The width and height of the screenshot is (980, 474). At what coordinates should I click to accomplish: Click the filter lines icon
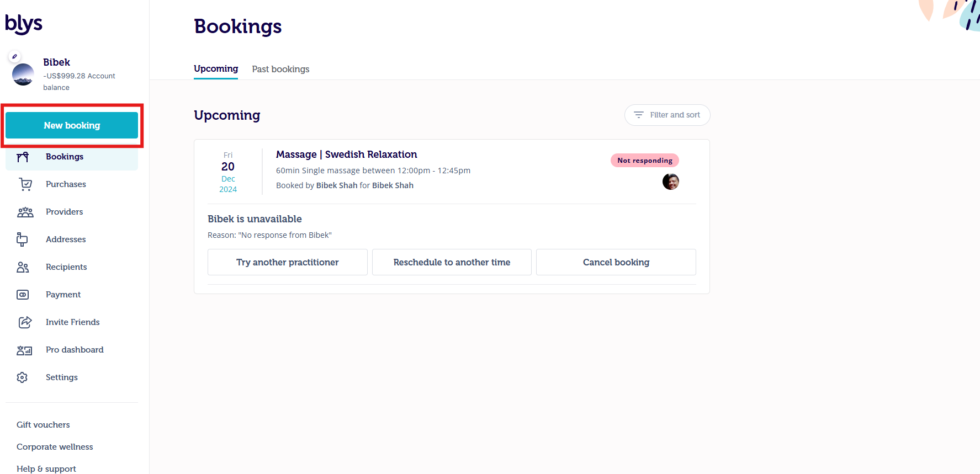click(639, 115)
